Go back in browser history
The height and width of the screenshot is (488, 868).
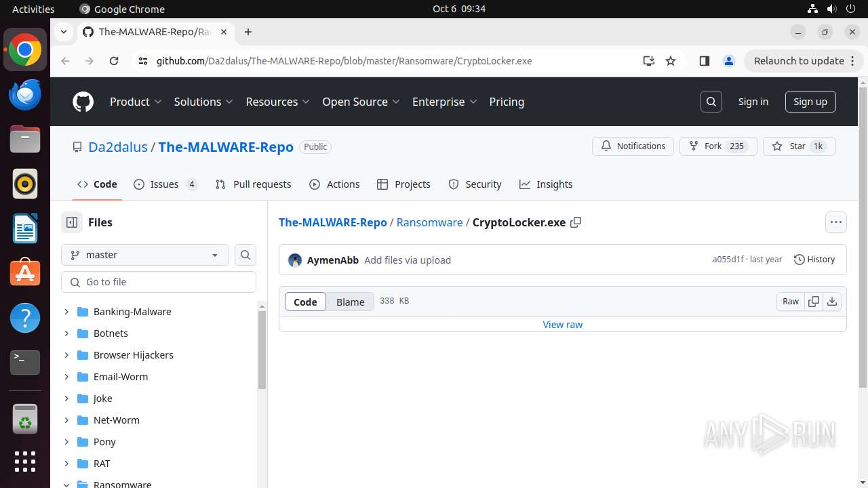pyautogui.click(x=65, y=61)
